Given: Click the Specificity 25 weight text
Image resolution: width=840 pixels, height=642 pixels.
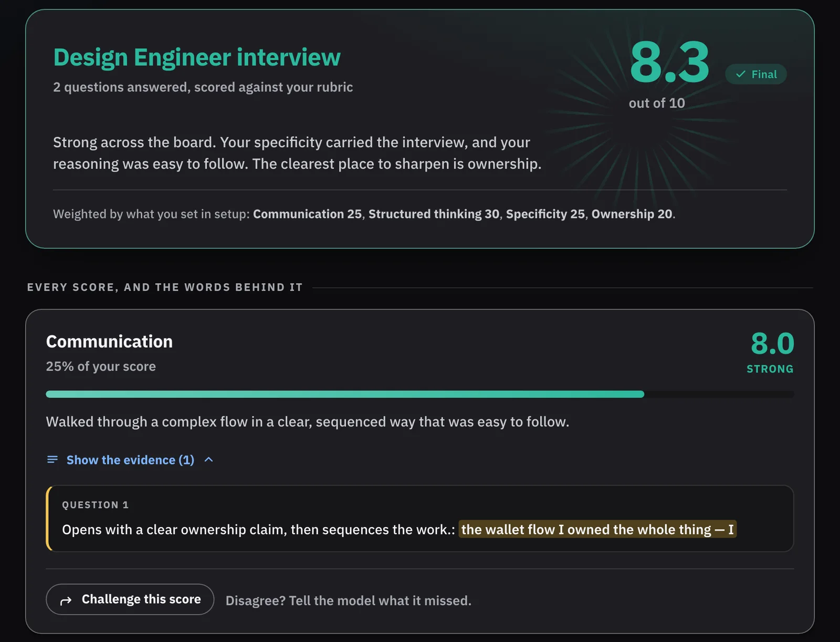Looking at the screenshot, I should pyautogui.click(x=545, y=214).
